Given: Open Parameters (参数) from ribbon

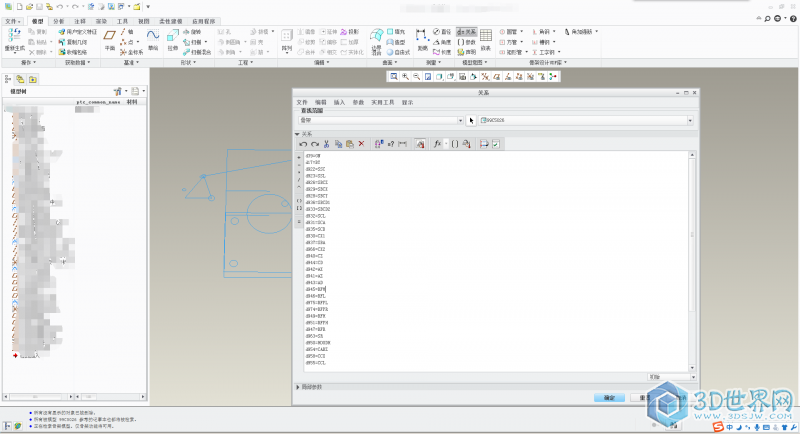Looking at the screenshot, I should pyautogui.click(x=466, y=42).
